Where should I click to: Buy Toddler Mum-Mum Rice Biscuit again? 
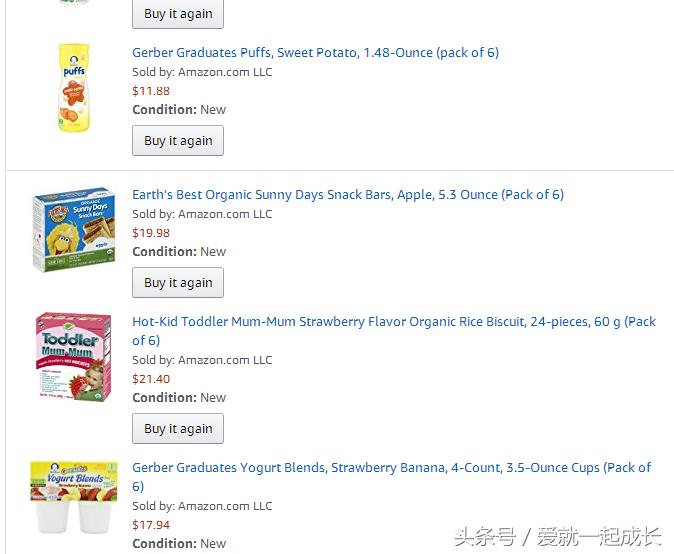point(178,429)
